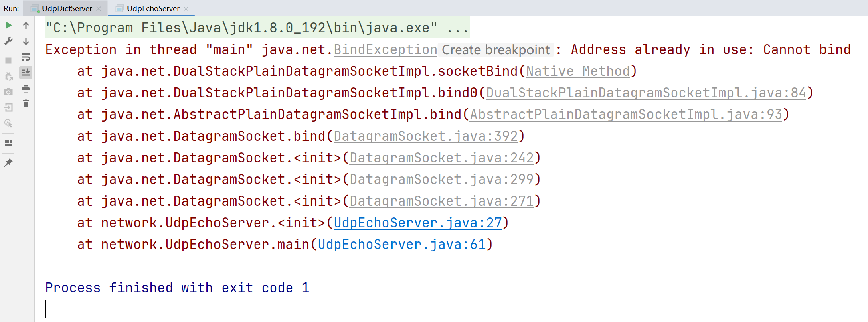This screenshot has width=868, height=322.
Task: Click the clock-with-cursor profiler icon
Action: click(x=8, y=123)
